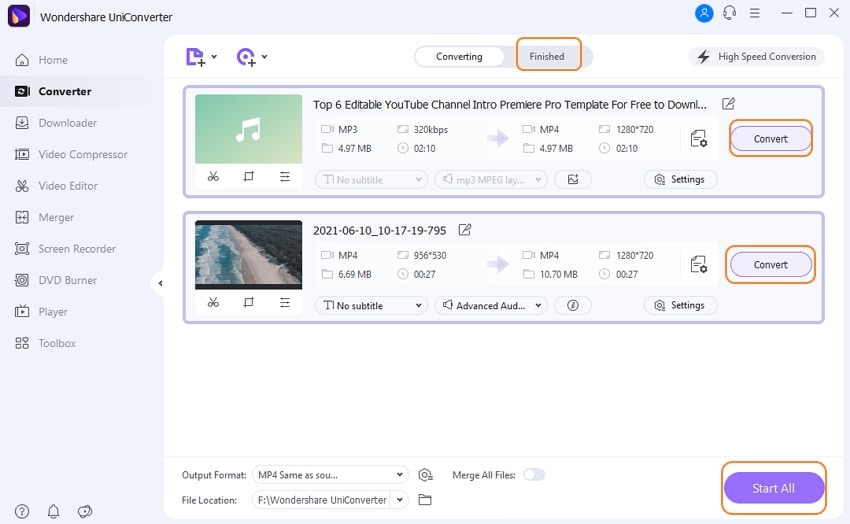
Task: Expand the Add Files dropdown arrow
Action: 214,56
